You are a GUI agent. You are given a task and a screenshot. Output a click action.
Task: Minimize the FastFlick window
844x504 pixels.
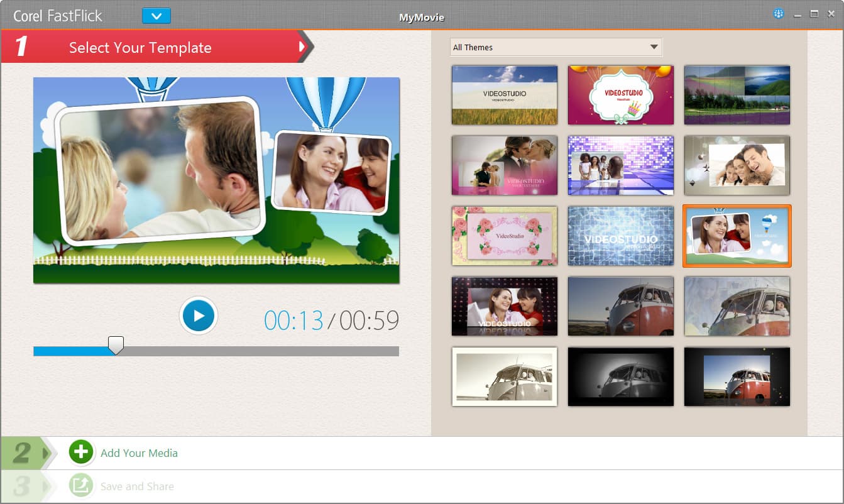pyautogui.click(x=797, y=14)
